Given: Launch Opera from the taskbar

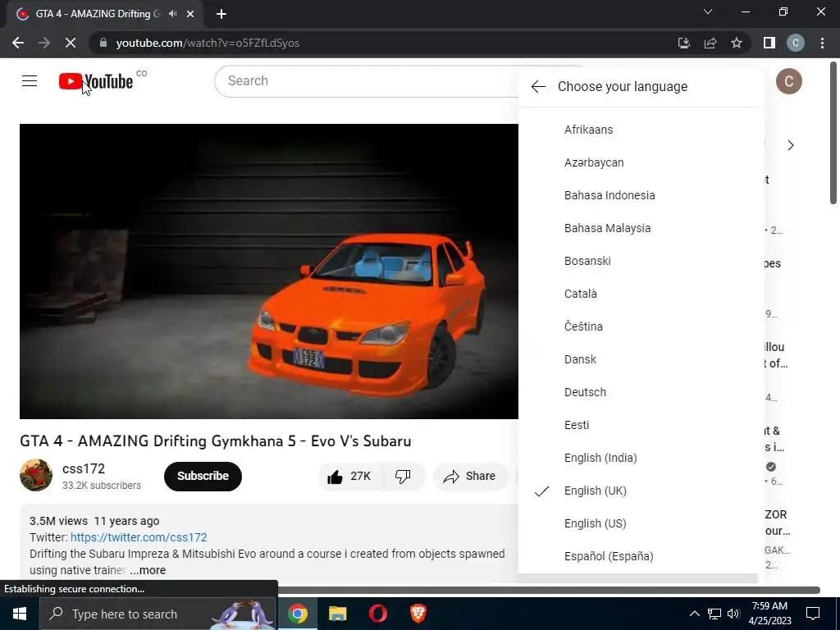Looking at the screenshot, I should tap(377, 614).
